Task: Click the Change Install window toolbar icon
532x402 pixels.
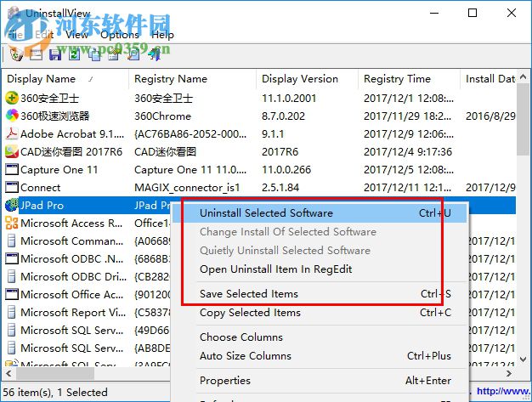Action: 36,54
